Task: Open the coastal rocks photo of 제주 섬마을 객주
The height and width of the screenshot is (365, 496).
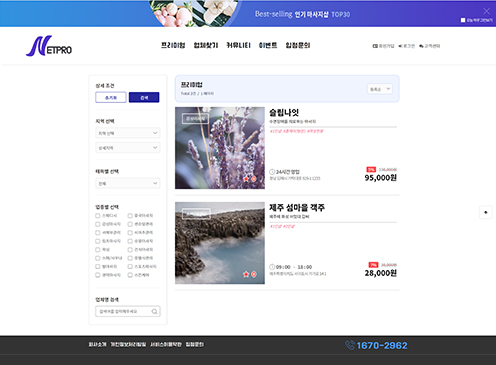Action: point(220,243)
